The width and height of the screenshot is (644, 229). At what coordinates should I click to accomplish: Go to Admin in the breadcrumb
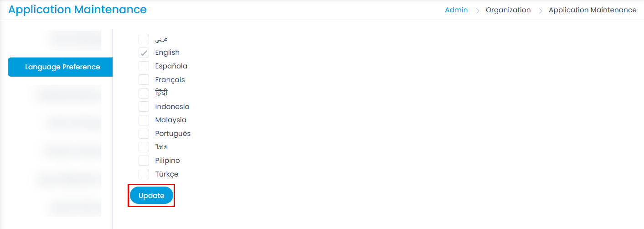(x=456, y=10)
